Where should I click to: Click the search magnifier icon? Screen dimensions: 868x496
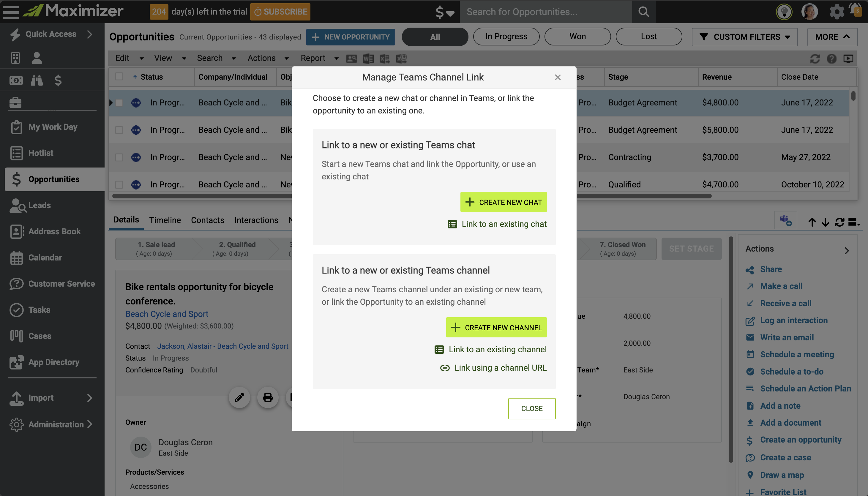(x=643, y=12)
